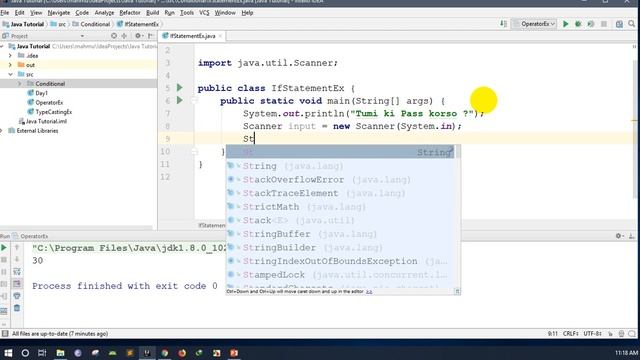The height and width of the screenshot is (360, 640).
Task: Click run gutter arrow beside main method
Action: 180,100
